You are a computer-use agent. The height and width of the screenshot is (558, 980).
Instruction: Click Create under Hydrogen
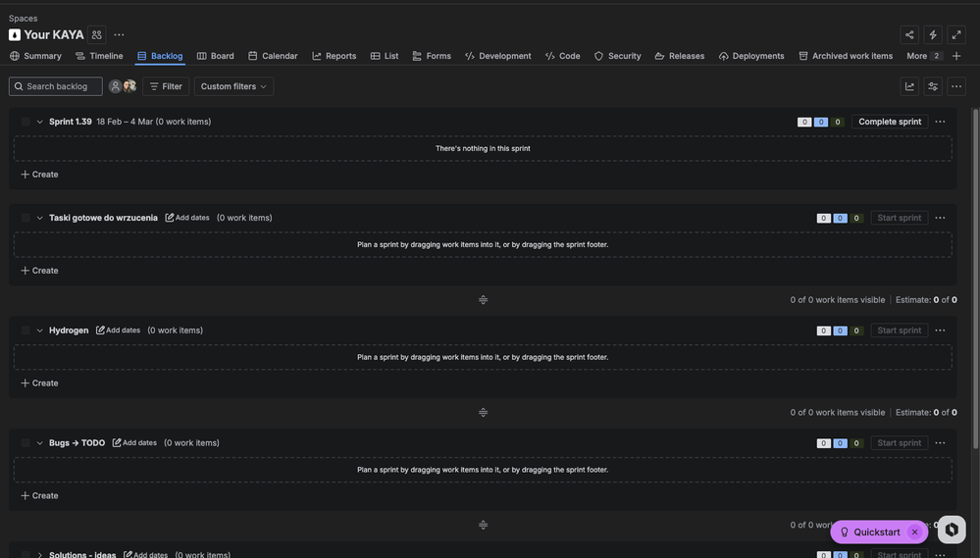point(39,383)
